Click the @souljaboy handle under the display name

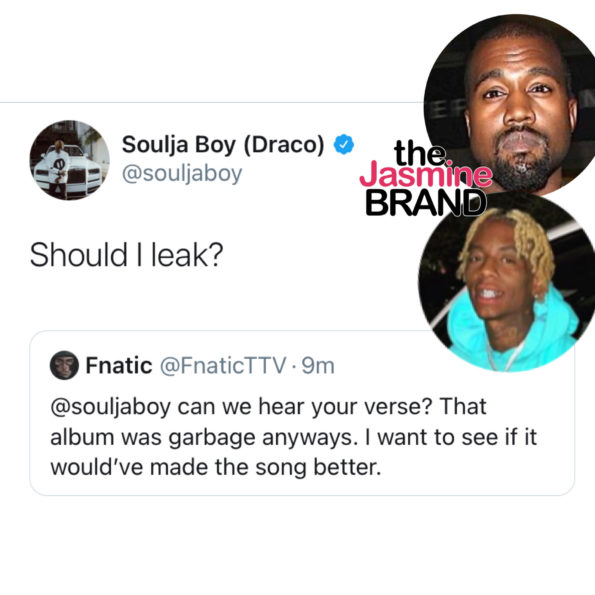pos(182,174)
